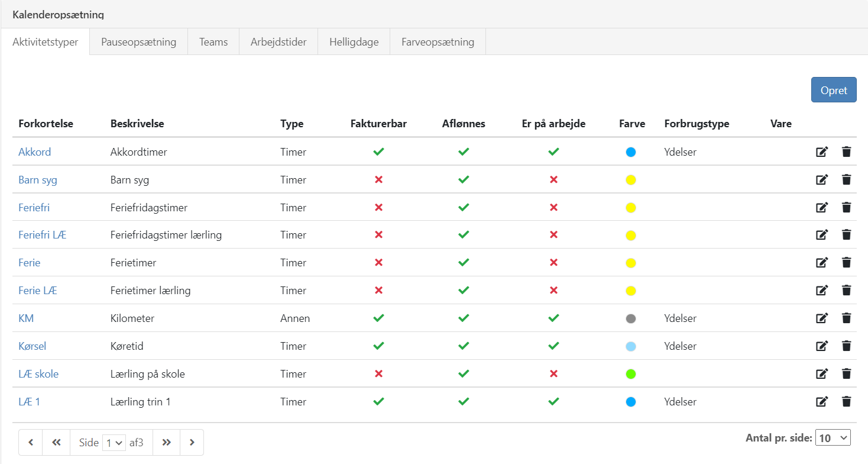
Task: Open the Feriefri LÆ link
Action: tap(43, 235)
